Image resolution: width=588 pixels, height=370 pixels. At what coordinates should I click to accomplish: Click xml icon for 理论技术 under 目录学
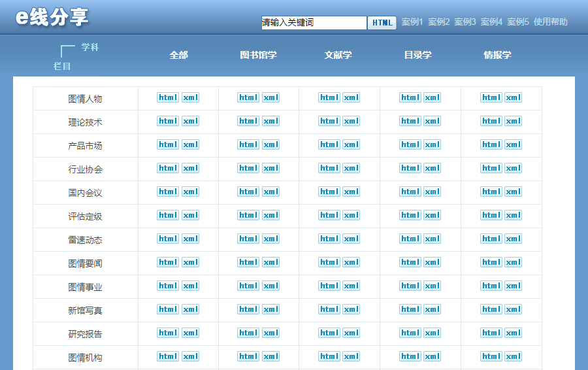click(x=432, y=121)
